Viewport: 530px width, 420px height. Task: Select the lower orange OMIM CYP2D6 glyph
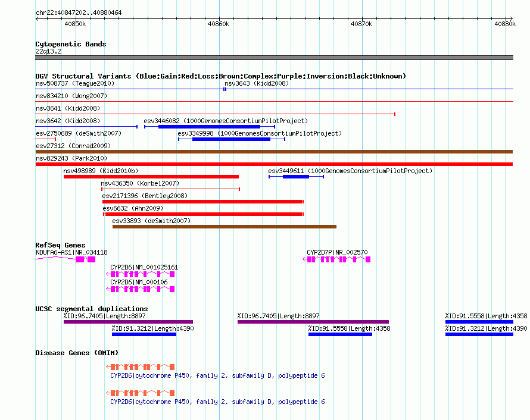pos(141,393)
